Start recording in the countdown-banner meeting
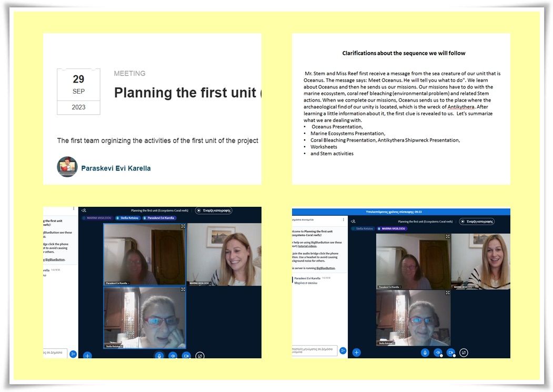The image size is (553, 392). [x=476, y=222]
